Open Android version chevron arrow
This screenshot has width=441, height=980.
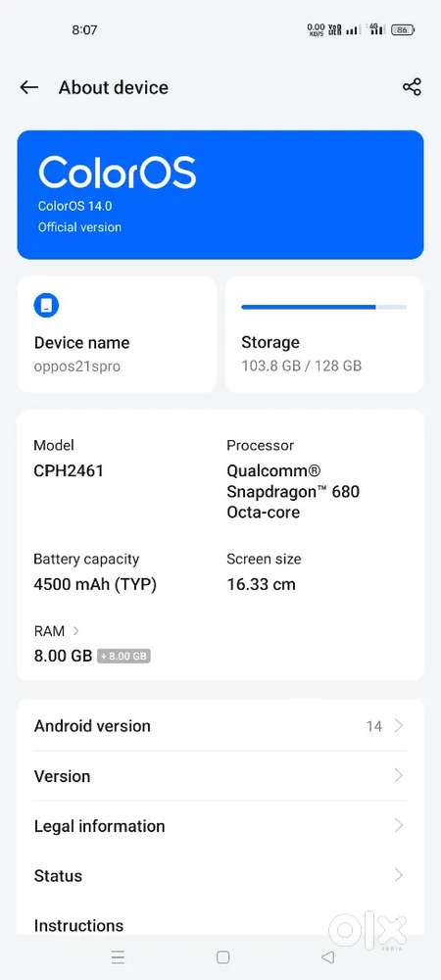[x=399, y=725]
